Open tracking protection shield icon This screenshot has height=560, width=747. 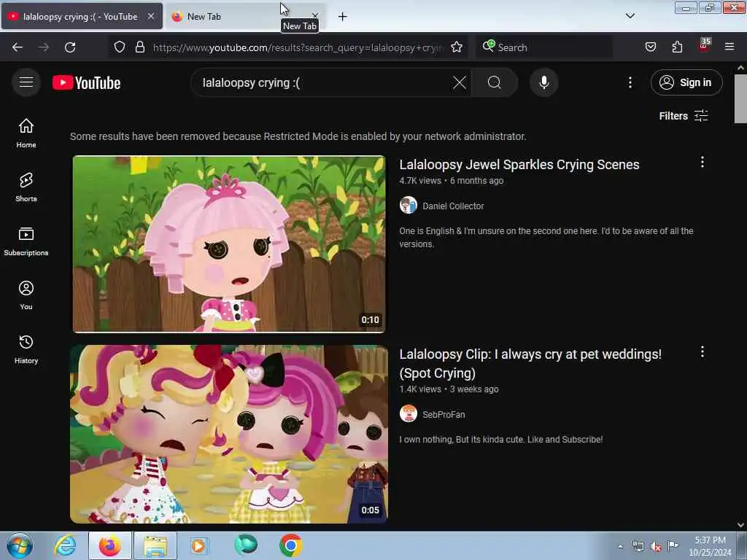click(x=120, y=47)
